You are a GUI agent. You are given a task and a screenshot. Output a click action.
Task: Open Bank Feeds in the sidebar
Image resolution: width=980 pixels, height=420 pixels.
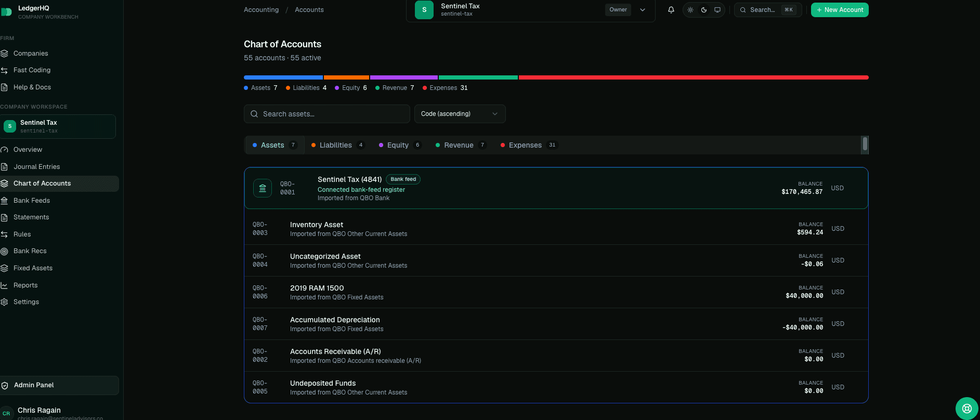[x=59, y=201]
